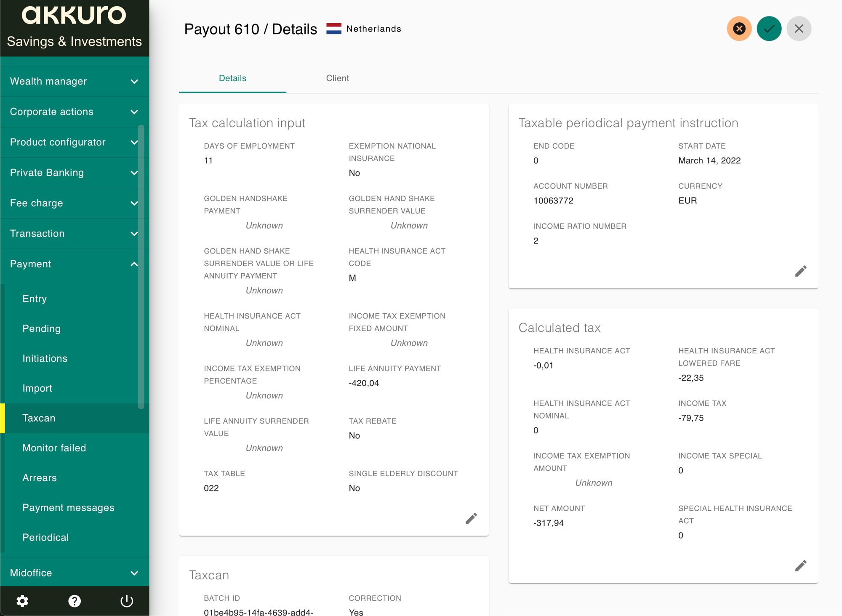Click the Savings & Investments subtitle
The image size is (842, 616).
(74, 41)
